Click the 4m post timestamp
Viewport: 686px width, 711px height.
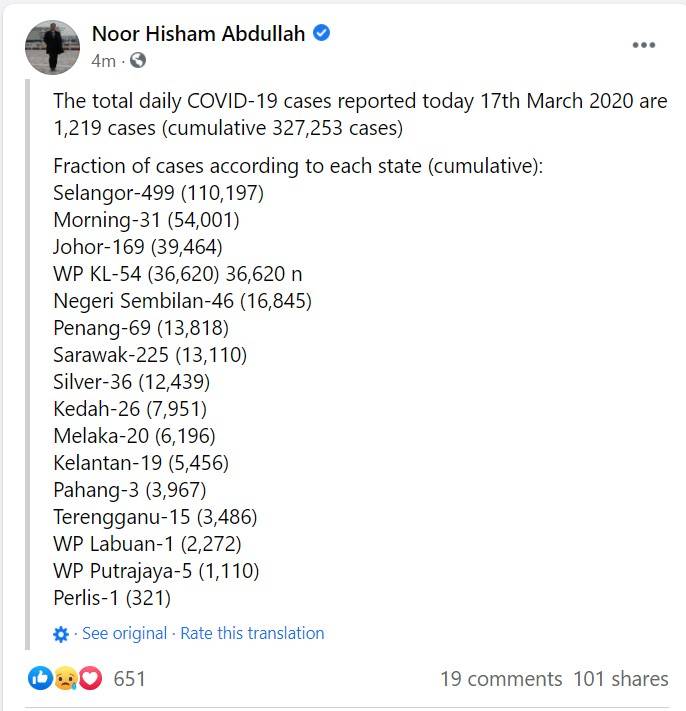tap(103, 61)
